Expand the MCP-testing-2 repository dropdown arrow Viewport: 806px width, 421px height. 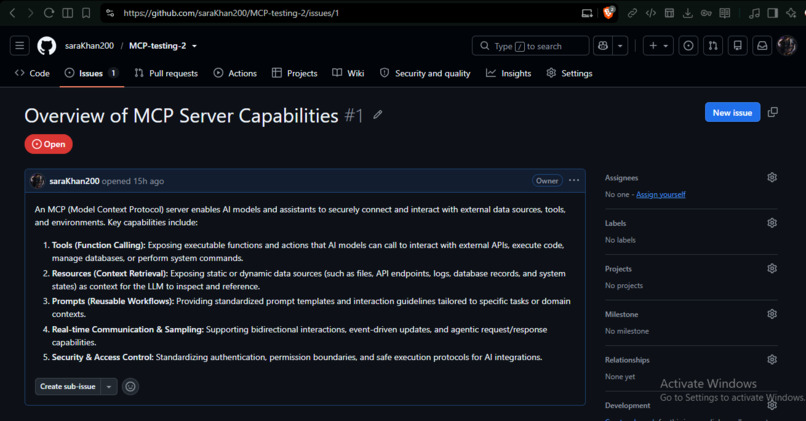(194, 46)
